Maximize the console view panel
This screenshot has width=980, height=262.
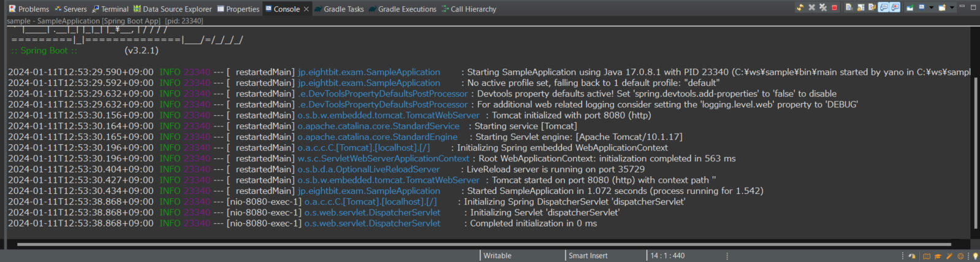coord(973,7)
